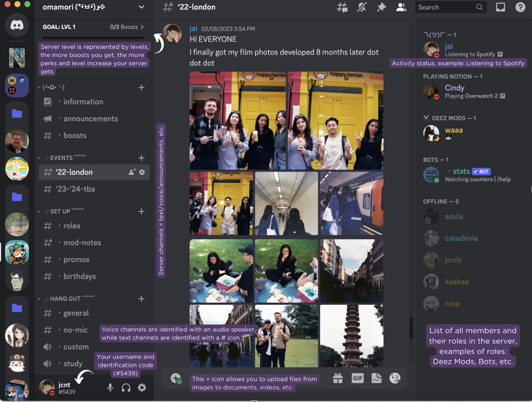This screenshot has height=402, width=532.
Task: Open the server name dropdown menu
Action: [x=141, y=7]
